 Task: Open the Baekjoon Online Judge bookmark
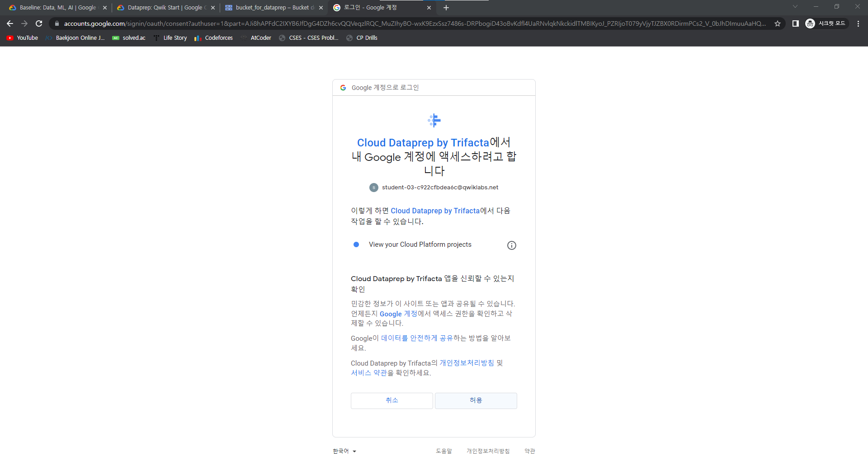click(x=75, y=38)
